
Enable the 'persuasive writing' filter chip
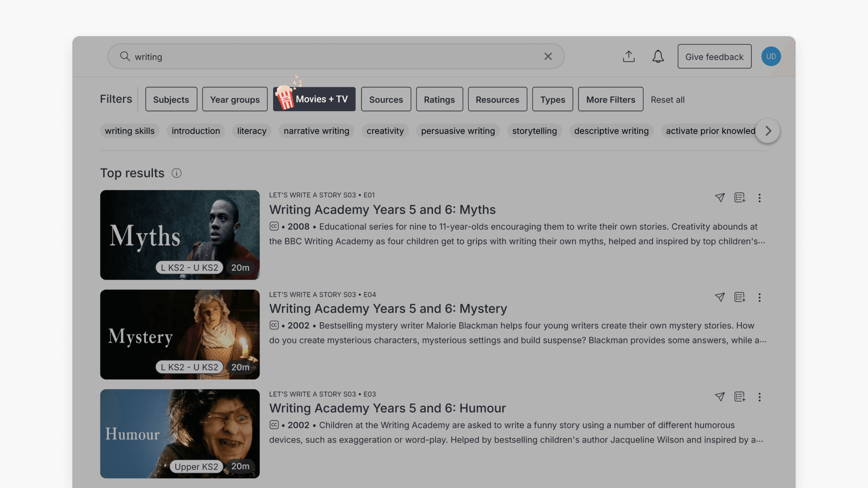pyautogui.click(x=458, y=131)
